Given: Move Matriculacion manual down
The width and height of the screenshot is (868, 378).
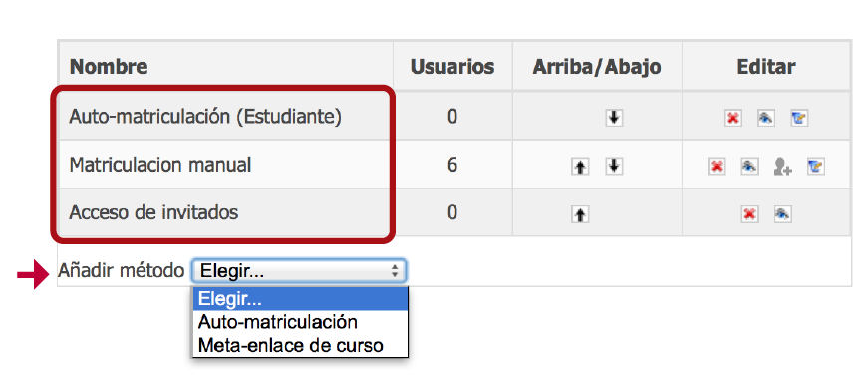Looking at the screenshot, I should coord(613,166).
